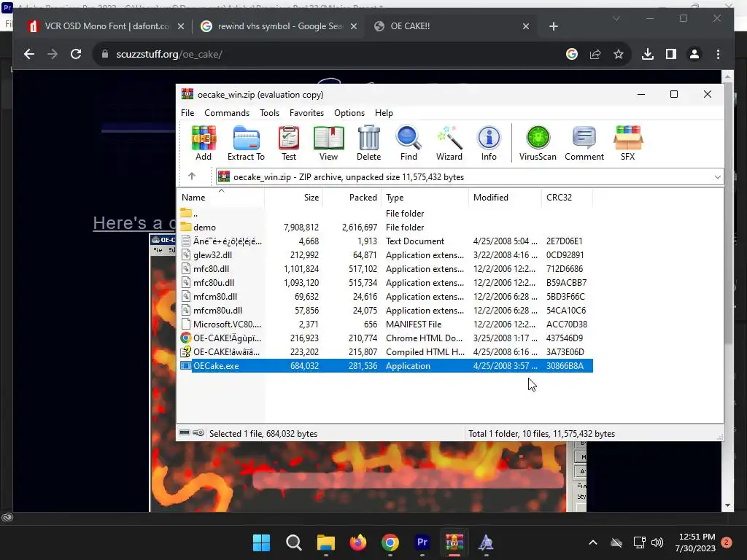Select mfc80u.dll file
747x560 pixels.
click(x=385, y=282)
